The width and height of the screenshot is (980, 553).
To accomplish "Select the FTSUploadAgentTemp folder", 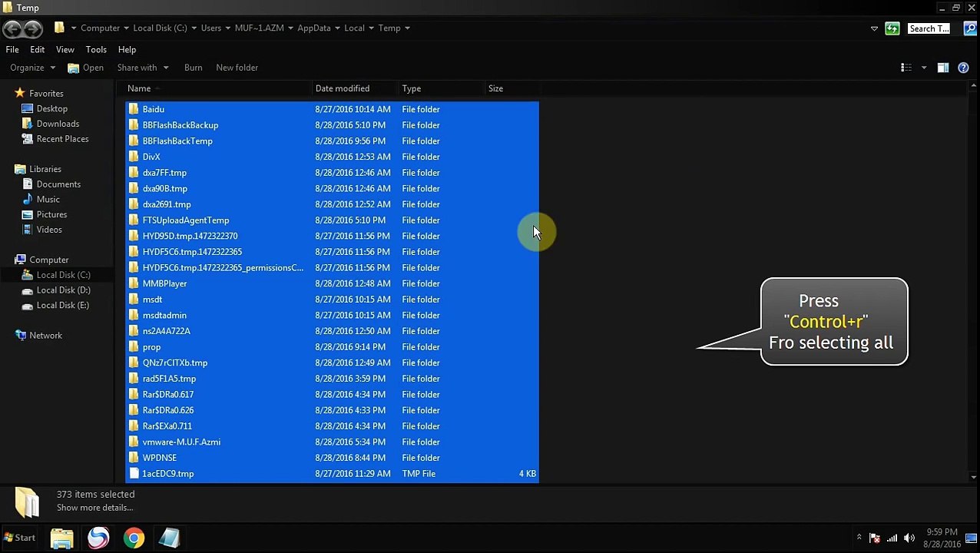I will click(332, 220).
